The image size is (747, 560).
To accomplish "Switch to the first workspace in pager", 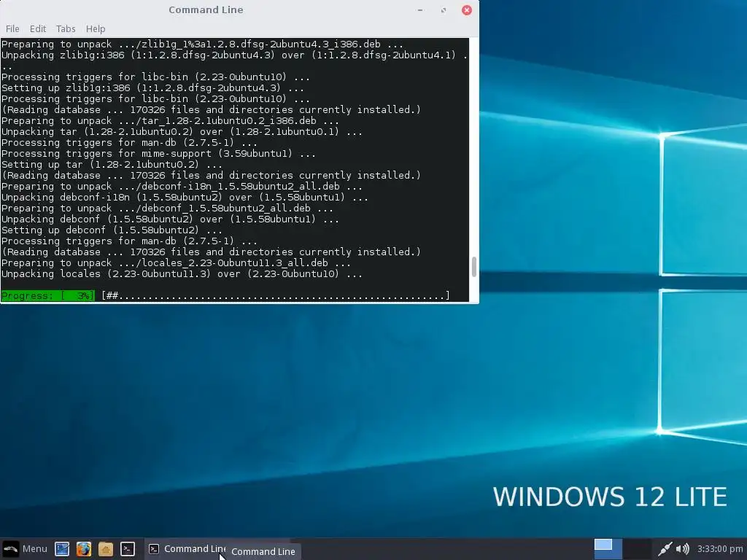I will (608, 548).
